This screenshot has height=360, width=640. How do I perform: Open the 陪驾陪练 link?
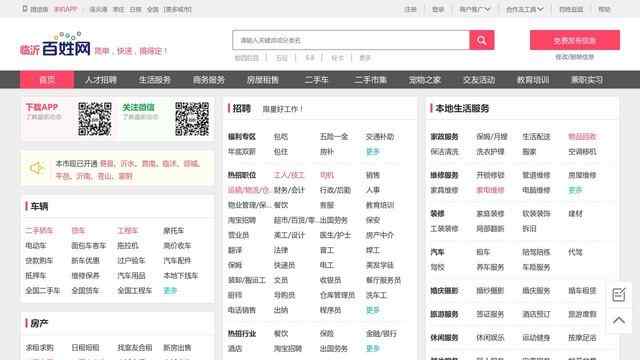536,252
